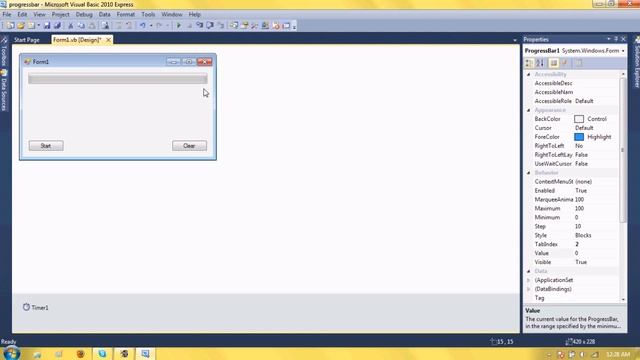Collapse the Appearance category
640x360 pixels.
[x=529, y=110]
